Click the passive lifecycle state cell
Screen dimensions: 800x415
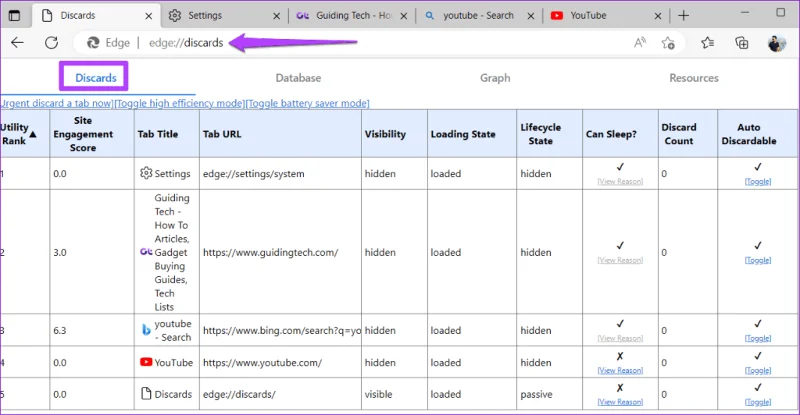click(x=549, y=394)
